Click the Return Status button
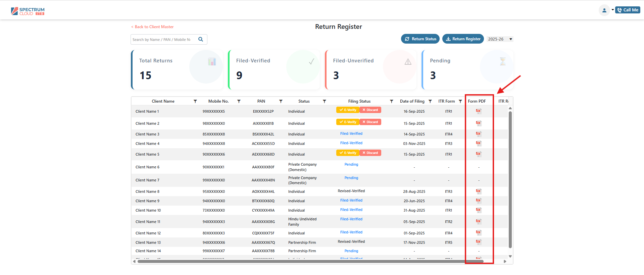This screenshot has width=644, height=275. click(420, 39)
